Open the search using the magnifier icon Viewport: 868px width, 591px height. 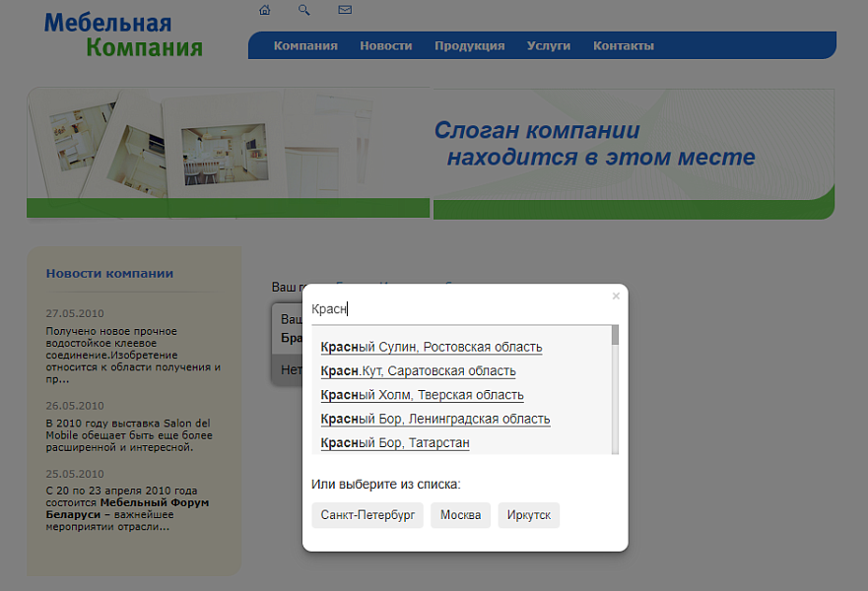(x=303, y=10)
